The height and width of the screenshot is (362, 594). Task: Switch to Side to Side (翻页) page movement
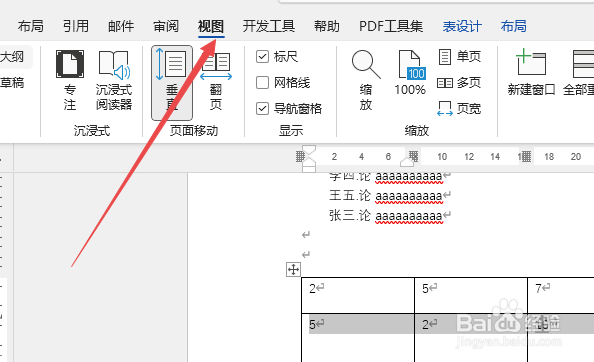click(216, 81)
